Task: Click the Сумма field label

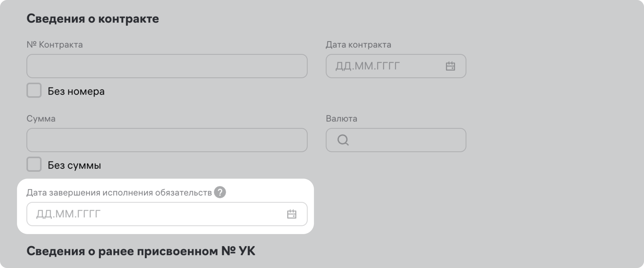Action: click(x=41, y=118)
